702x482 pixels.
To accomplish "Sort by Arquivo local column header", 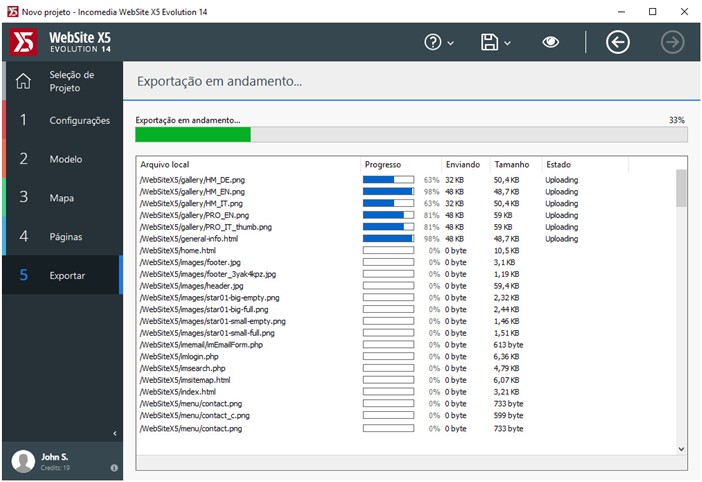I will pos(247,164).
